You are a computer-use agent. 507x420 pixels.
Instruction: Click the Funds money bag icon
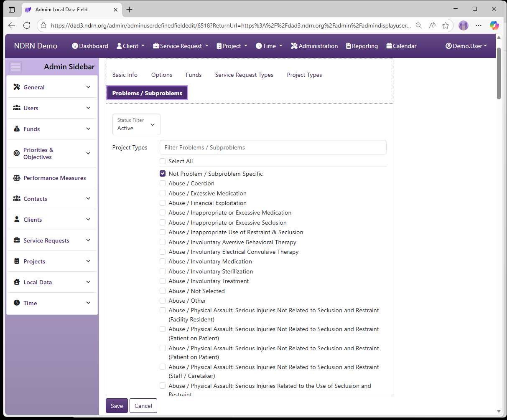click(x=17, y=129)
